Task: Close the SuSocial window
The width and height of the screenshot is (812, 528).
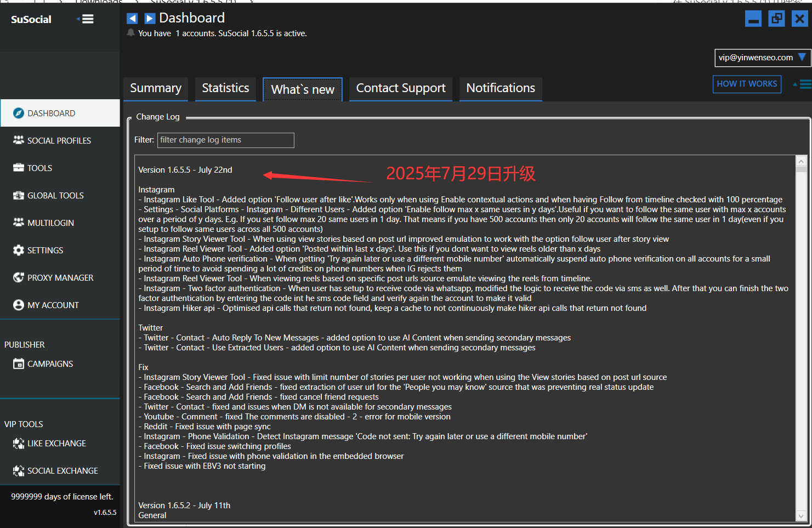Action: point(800,19)
